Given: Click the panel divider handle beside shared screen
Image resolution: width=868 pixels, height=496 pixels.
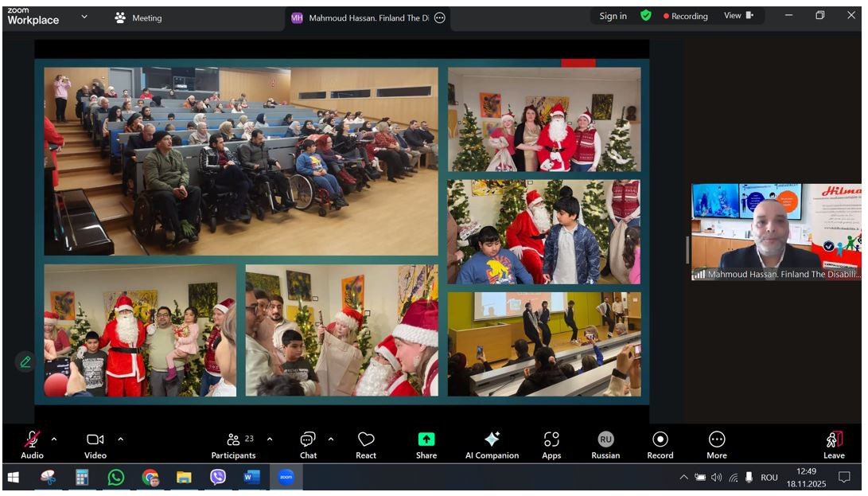Looking at the screenshot, I should point(687,250).
